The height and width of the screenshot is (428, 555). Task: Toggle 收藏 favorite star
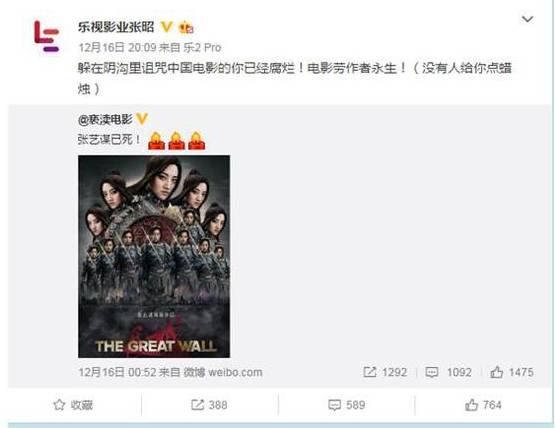point(73,405)
